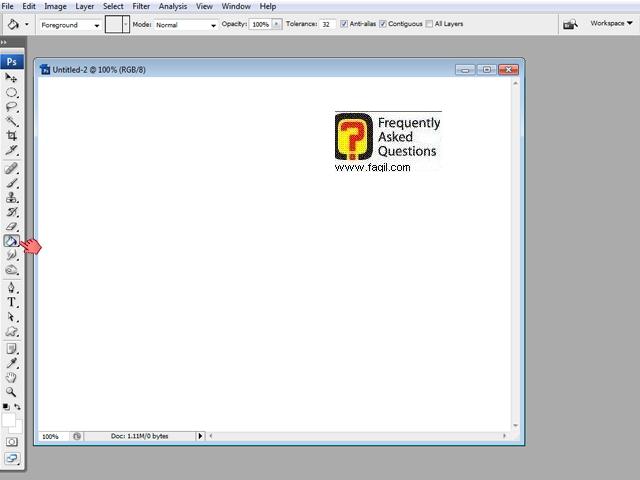Open the Filter menu

[x=141, y=6]
